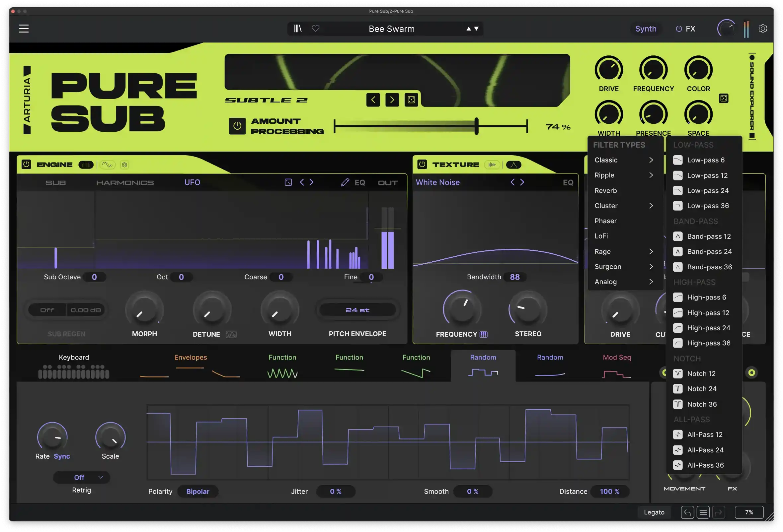Screen dimensions: 783x532
Task: Select the HARMONICS engine section
Action: coord(125,182)
